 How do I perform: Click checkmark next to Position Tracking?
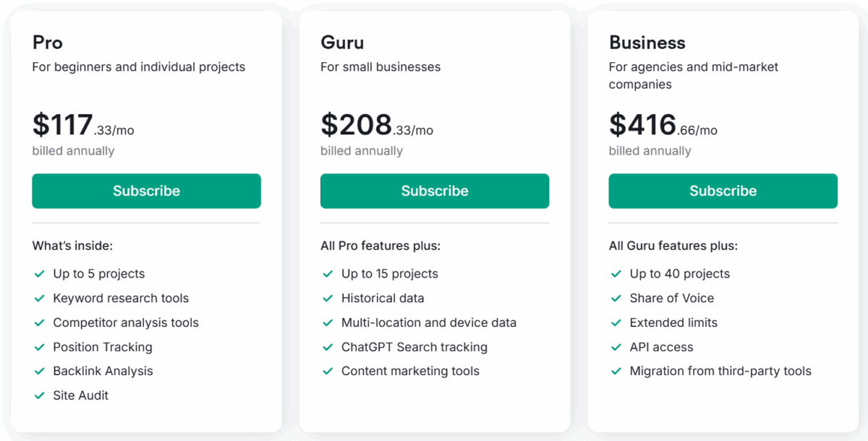click(x=39, y=347)
